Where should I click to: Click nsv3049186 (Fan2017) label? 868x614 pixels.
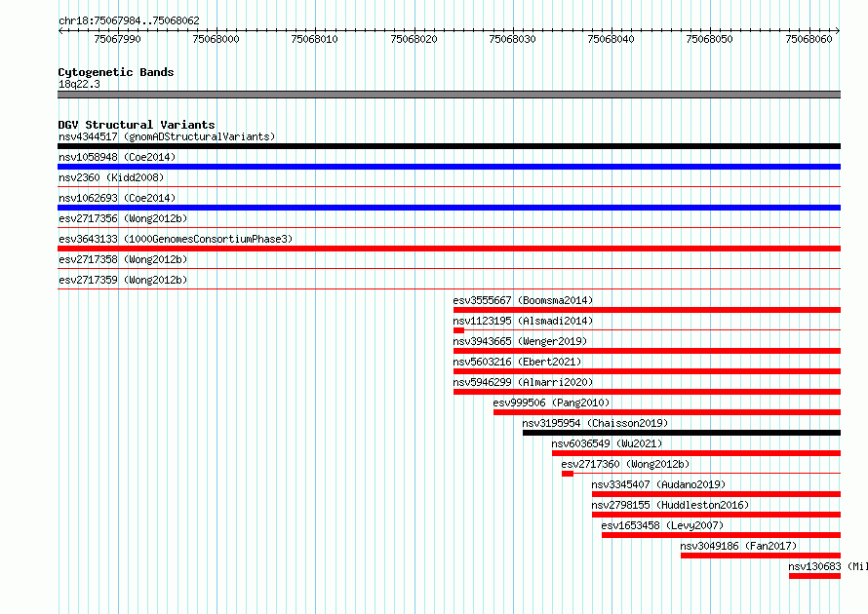point(738,546)
